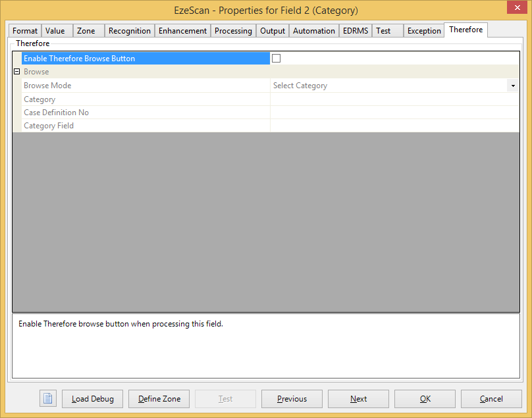Viewport: 532px width, 418px height.
Task: Switch to the Format tab
Action: [25, 31]
